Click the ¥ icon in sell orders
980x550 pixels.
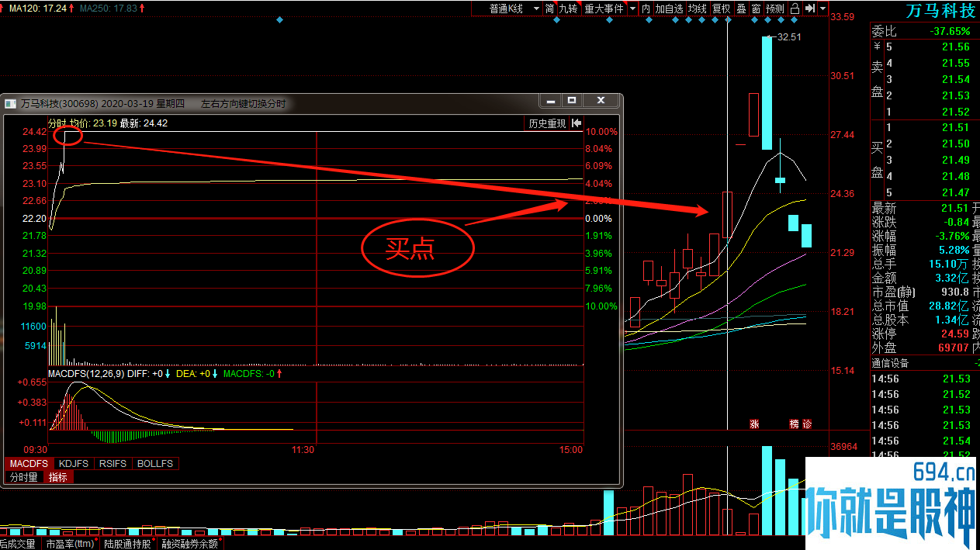pyautogui.click(x=877, y=47)
